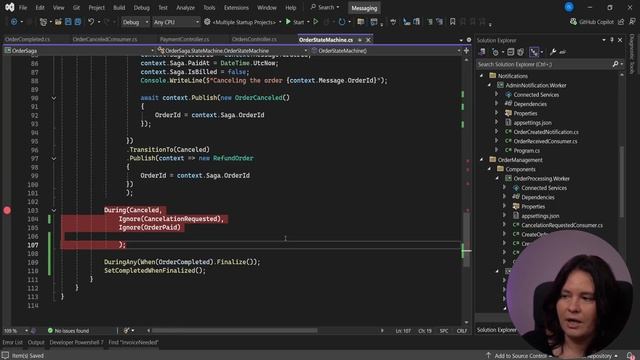Collapse code region at line 90

click(53, 98)
